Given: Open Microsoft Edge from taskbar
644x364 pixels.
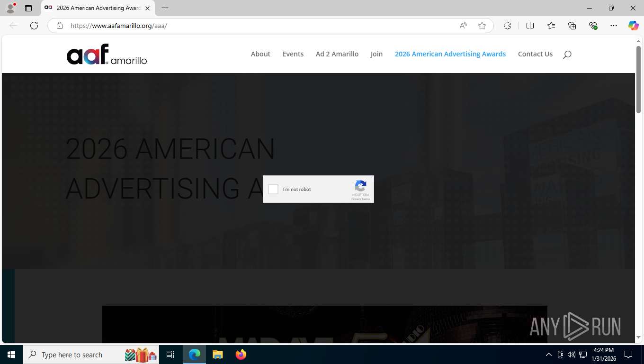Looking at the screenshot, I should click(x=195, y=355).
